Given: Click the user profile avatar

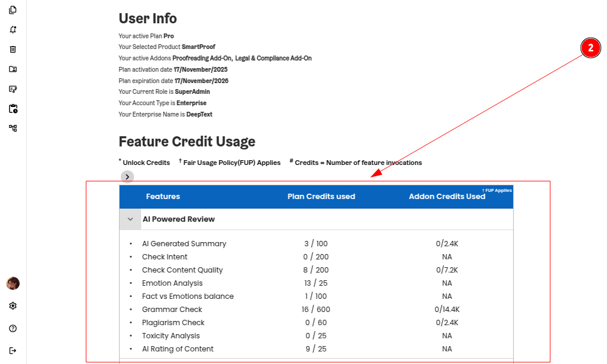Looking at the screenshot, I should pos(13,283).
